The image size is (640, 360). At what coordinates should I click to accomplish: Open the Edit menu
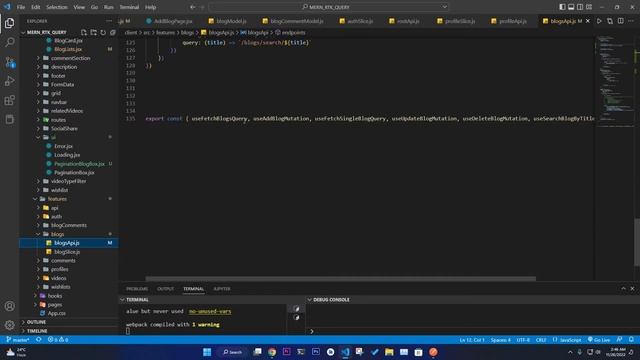click(36, 7)
